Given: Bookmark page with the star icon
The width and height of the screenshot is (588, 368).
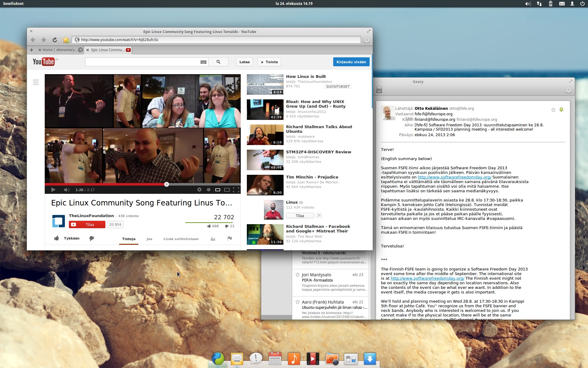Looking at the screenshot, I should pos(66,40).
